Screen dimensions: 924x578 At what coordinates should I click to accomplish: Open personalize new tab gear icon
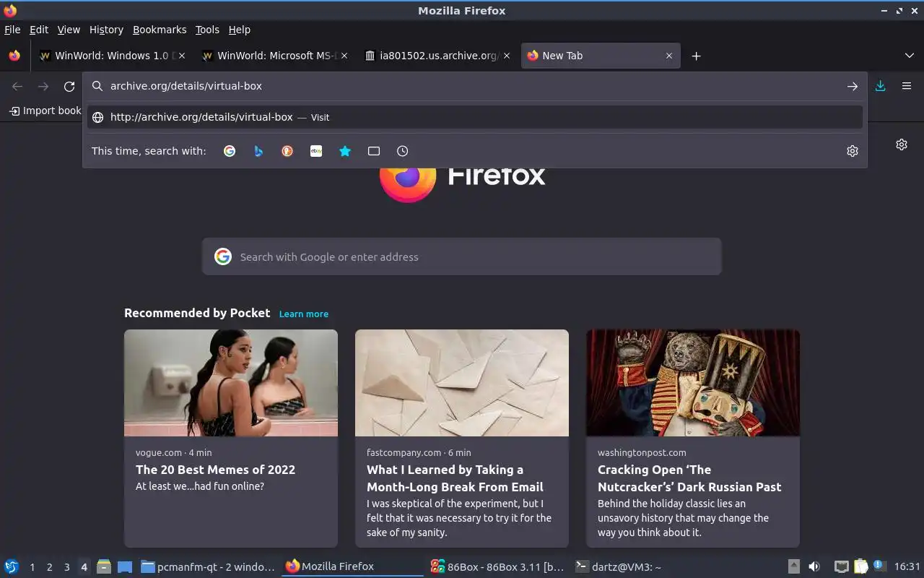tap(902, 144)
